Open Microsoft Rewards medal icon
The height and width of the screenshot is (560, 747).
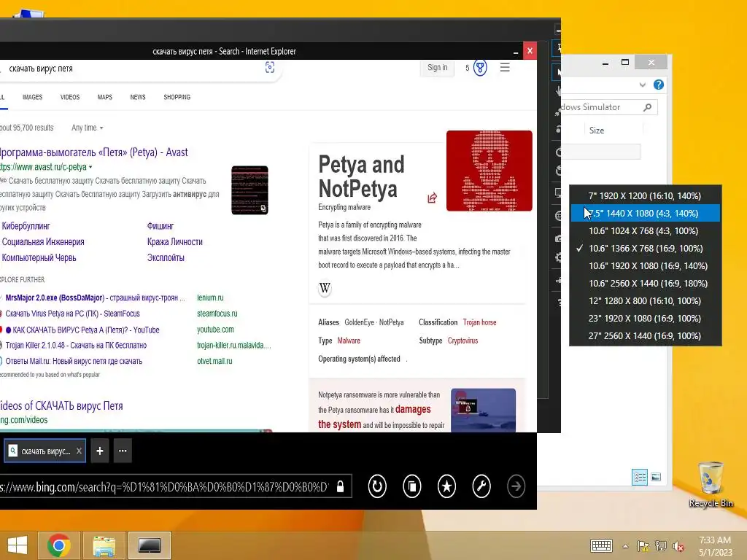(x=480, y=68)
